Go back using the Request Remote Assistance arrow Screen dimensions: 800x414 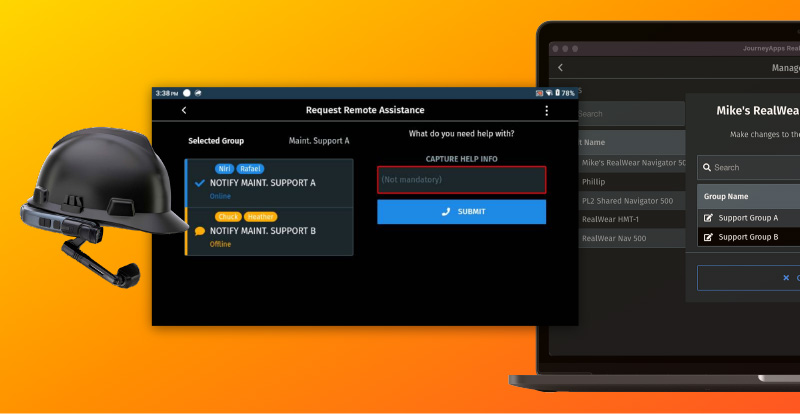tap(184, 110)
